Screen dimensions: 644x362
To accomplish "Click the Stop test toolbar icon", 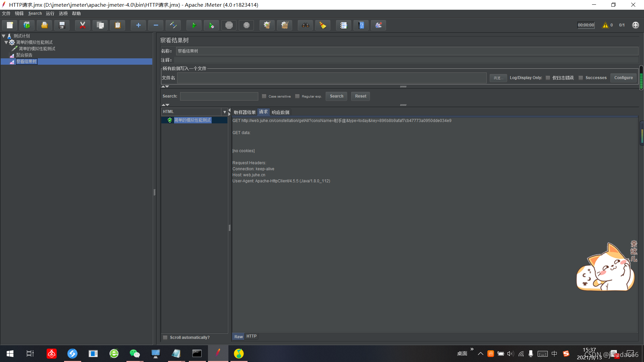I will tap(229, 25).
